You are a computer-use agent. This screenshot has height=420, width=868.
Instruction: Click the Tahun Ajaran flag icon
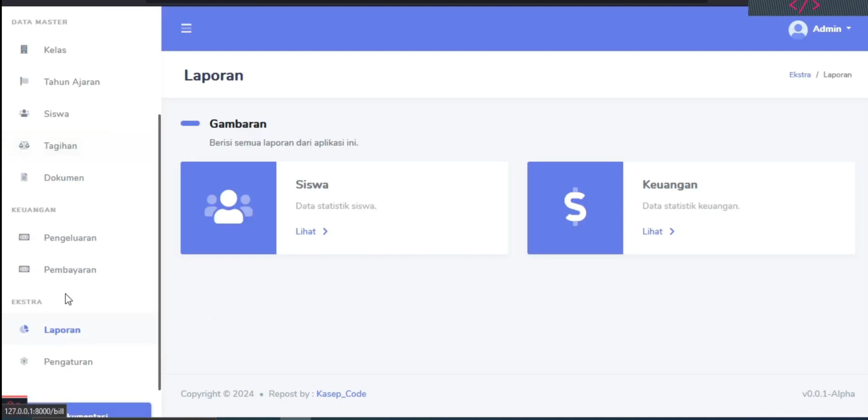point(24,81)
